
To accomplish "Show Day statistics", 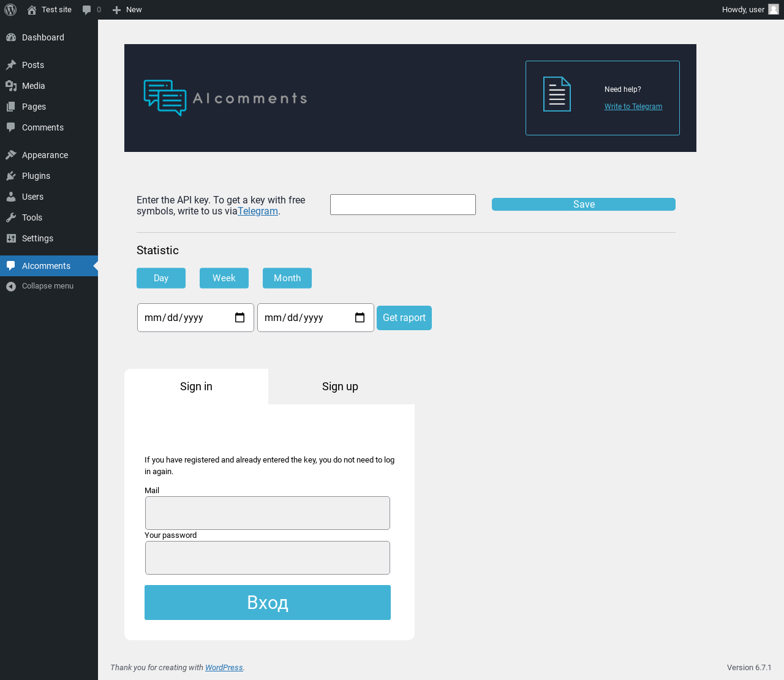I will pyautogui.click(x=161, y=278).
